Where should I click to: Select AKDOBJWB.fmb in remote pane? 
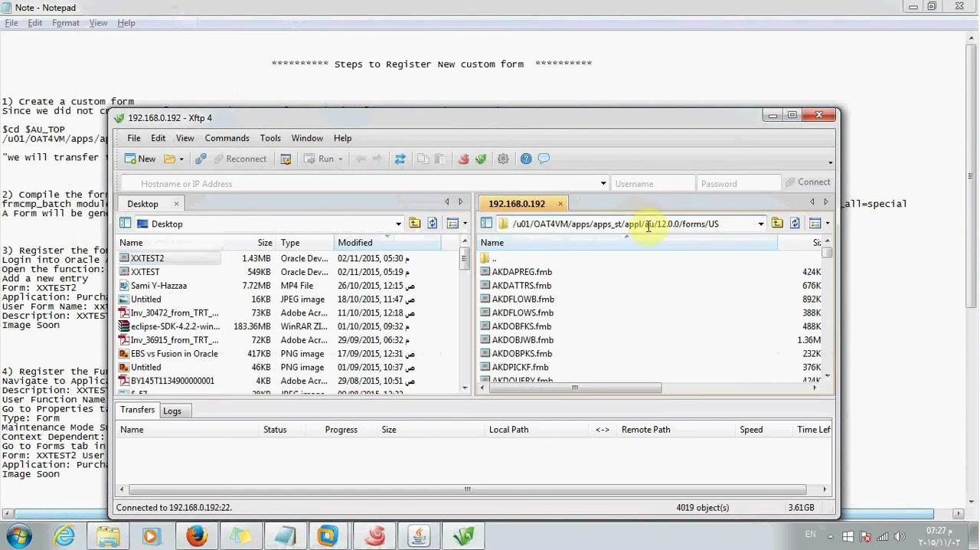click(x=523, y=340)
